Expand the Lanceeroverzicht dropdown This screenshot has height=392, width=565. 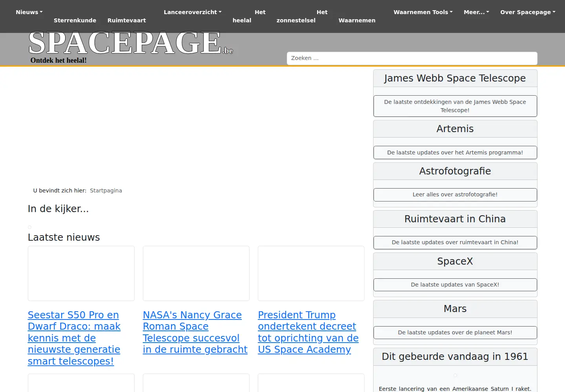coord(193,12)
